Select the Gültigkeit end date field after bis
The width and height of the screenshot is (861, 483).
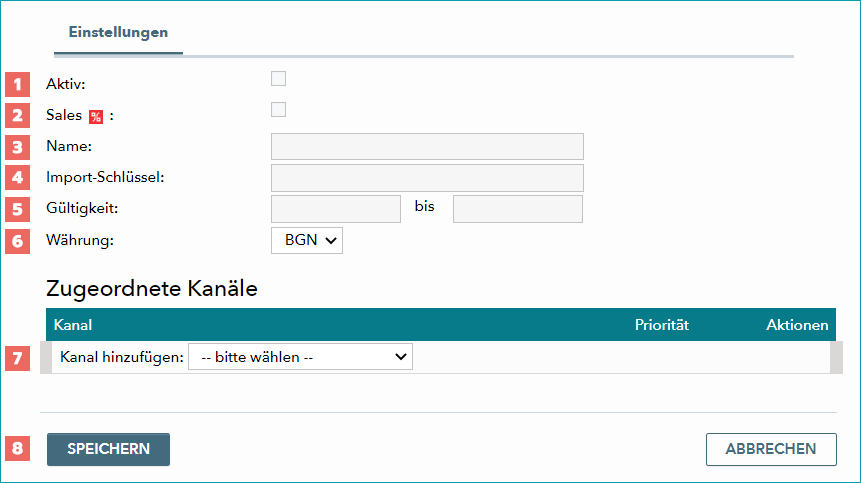coord(518,209)
